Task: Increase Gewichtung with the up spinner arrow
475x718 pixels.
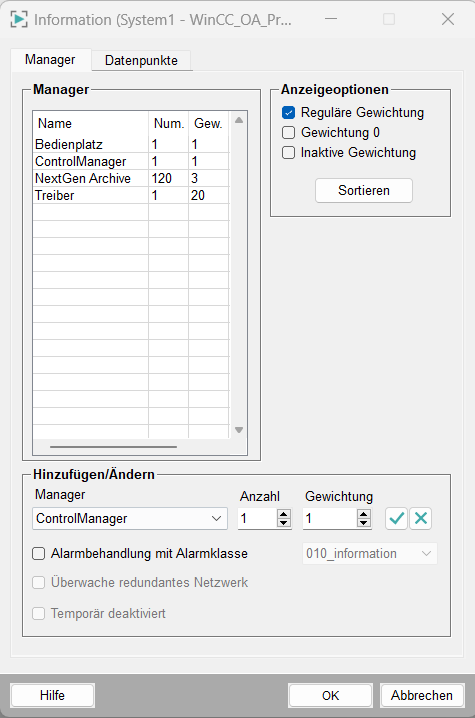Action: (x=364, y=514)
